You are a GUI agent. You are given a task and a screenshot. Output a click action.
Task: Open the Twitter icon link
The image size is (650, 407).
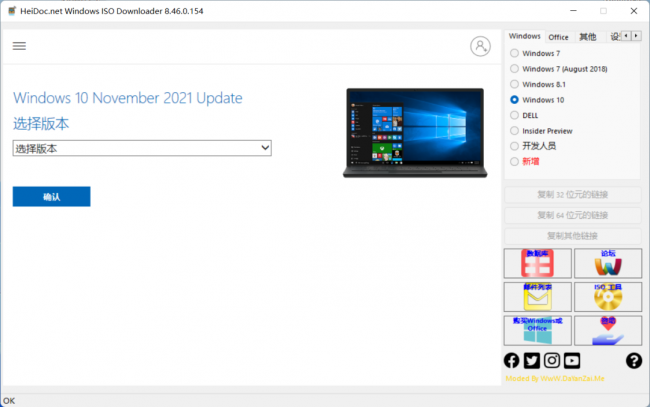[531, 361]
